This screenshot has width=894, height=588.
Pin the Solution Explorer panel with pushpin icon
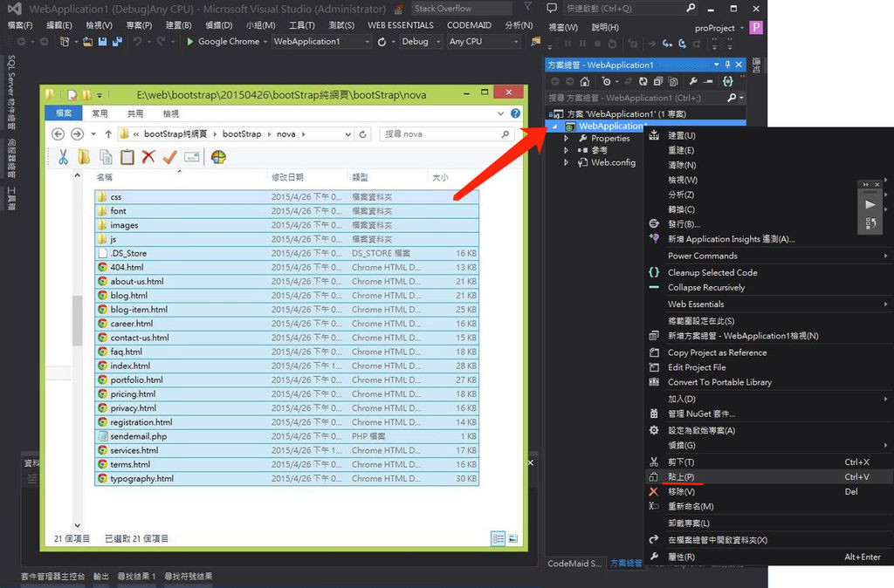[727, 65]
